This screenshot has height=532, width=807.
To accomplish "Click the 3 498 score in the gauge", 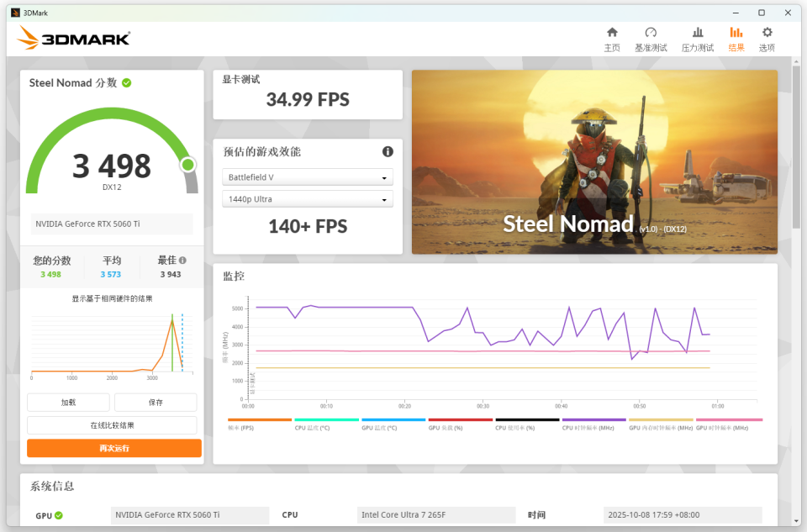I will pos(112,166).
